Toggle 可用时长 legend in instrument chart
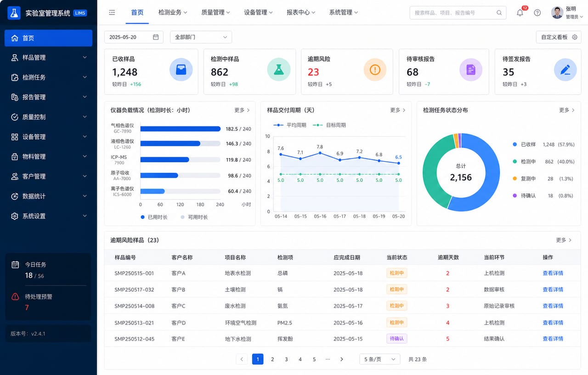Screen dimensions: 588x375 194,217
